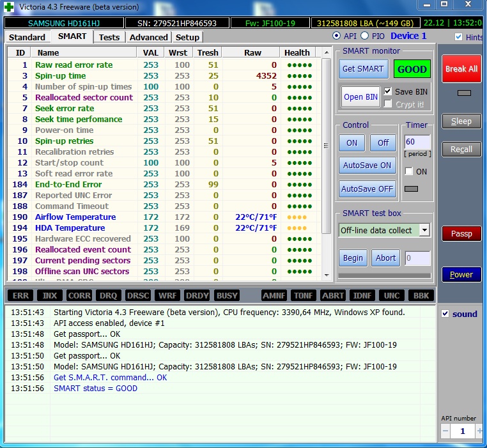Select the Reallocated sector count row
Screen dimensions: 487x448
164,98
